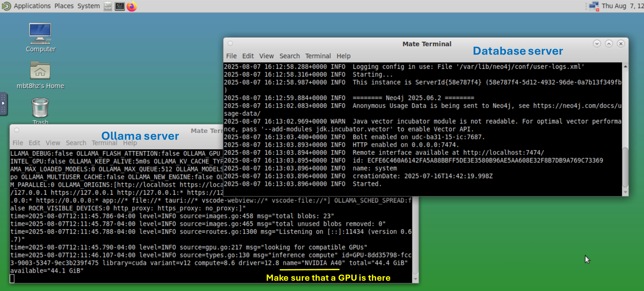Click the 'name: system' log line
Image resolution: width=644 pixels, height=291 pixels.
point(310,168)
